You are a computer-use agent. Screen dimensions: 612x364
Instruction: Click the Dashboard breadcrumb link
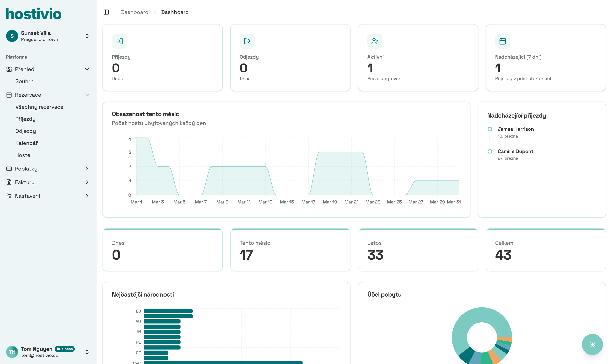coord(135,12)
